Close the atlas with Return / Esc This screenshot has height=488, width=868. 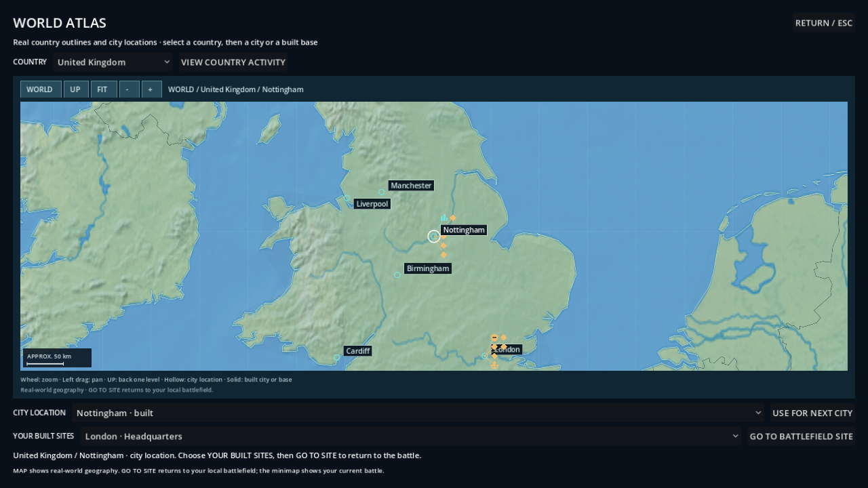coord(824,23)
